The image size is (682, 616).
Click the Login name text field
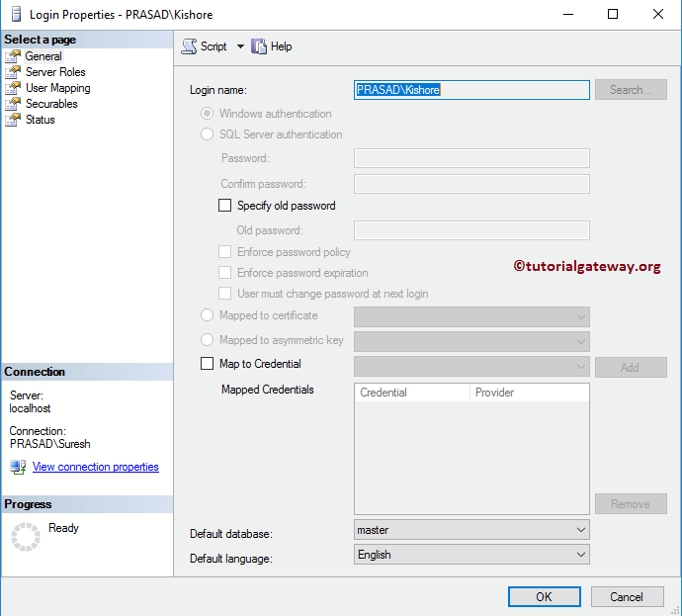point(471,90)
